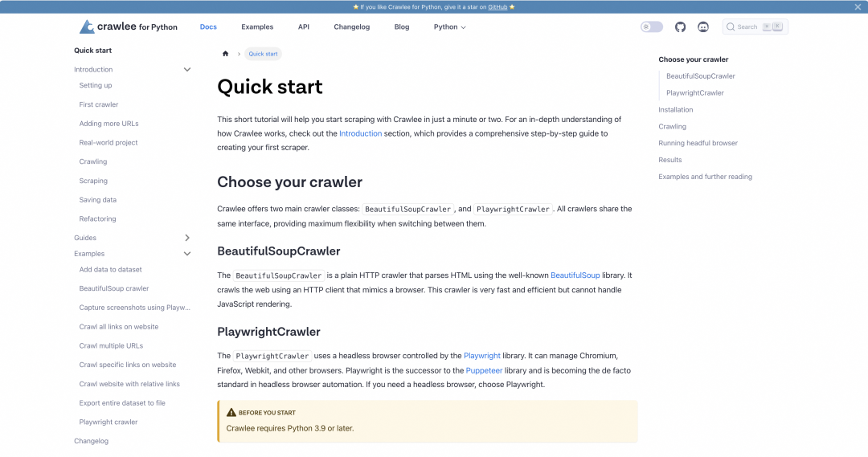This screenshot has width=868, height=457.
Task: Jump to Results section
Action: point(669,160)
